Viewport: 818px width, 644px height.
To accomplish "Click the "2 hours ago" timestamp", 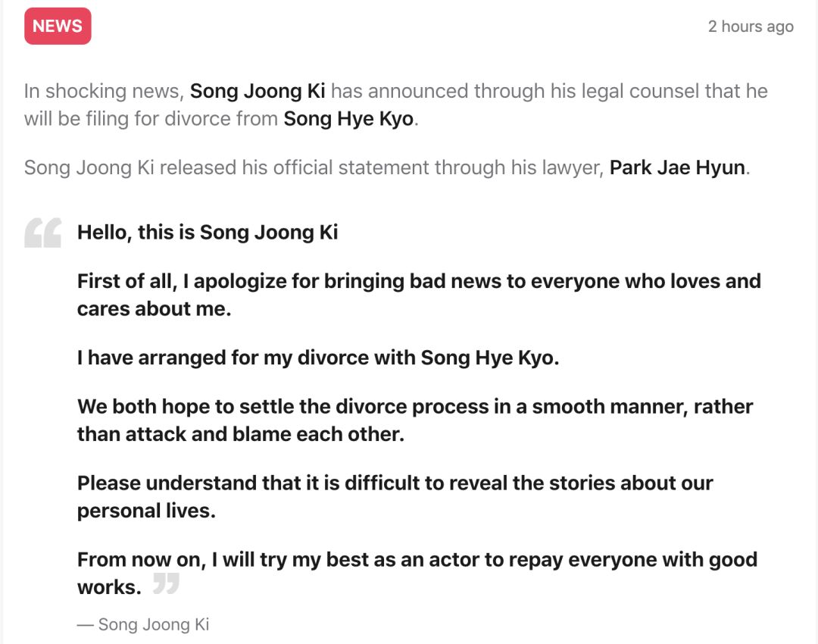I will pyautogui.click(x=750, y=27).
